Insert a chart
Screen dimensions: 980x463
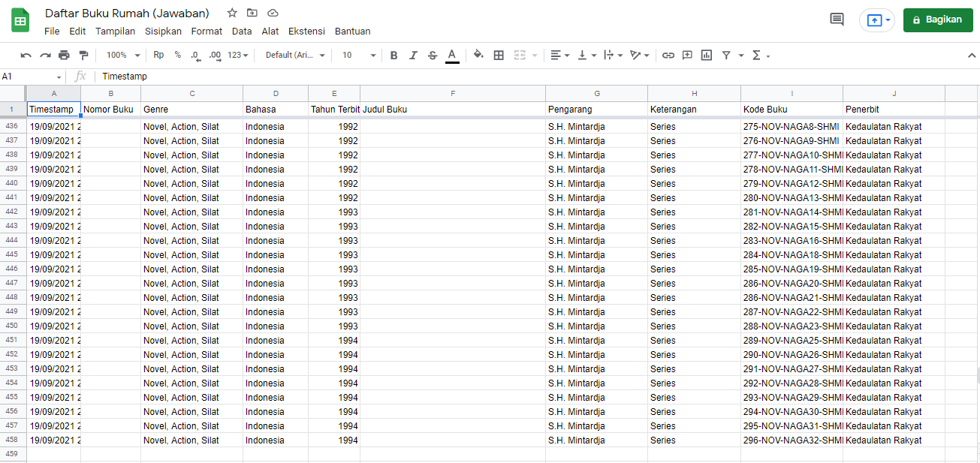coord(707,56)
